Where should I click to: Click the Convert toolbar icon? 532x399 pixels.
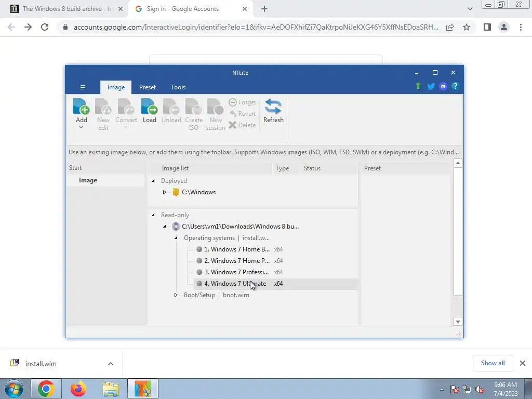[x=126, y=106]
